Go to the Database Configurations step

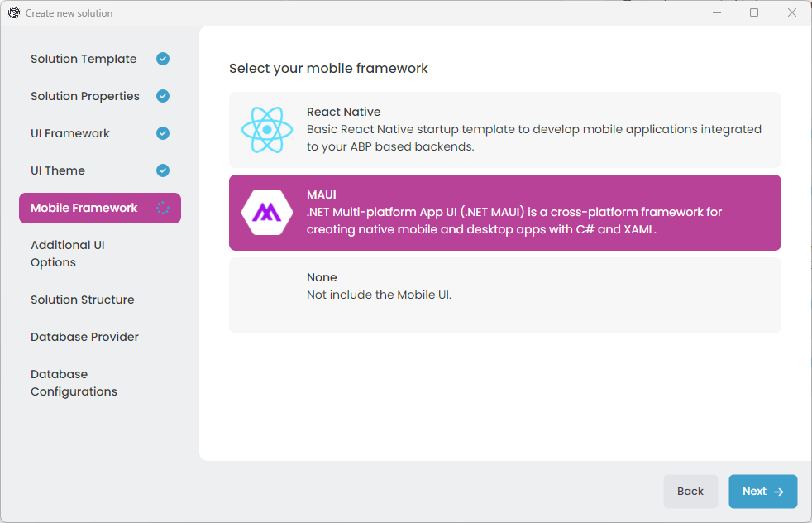tap(100, 382)
